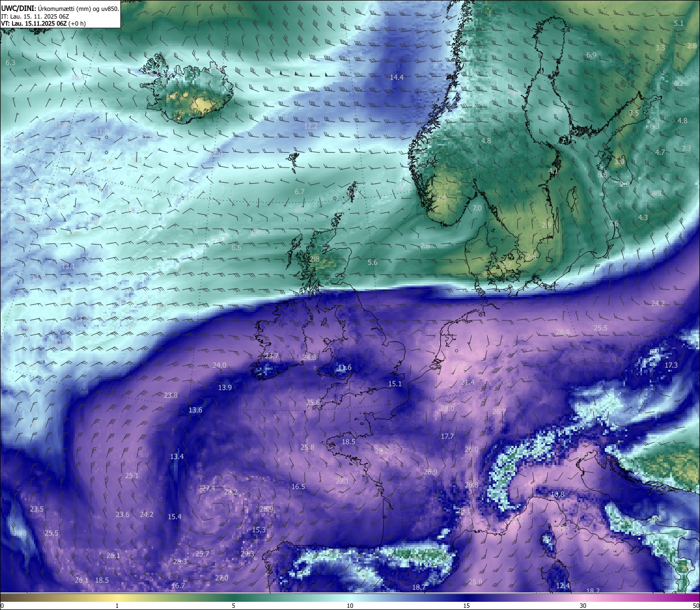This screenshot has width=700, height=610.
Task: Click the 7.8 value on the map
Action: 425,246
